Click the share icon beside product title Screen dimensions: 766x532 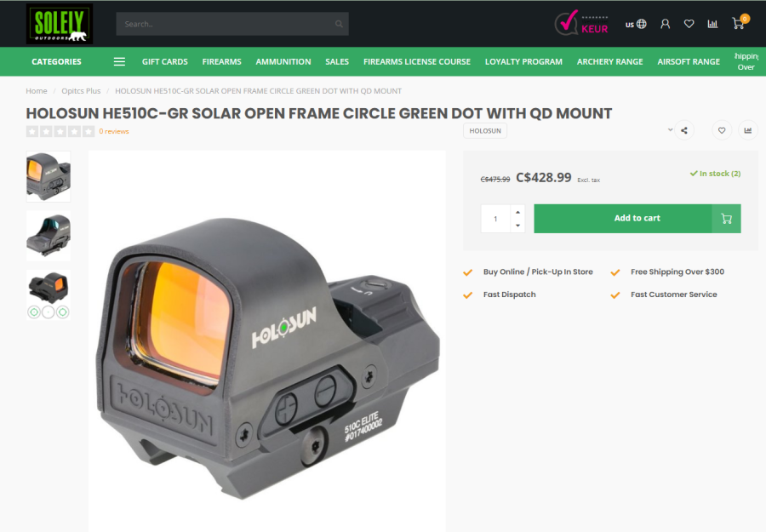click(684, 130)
